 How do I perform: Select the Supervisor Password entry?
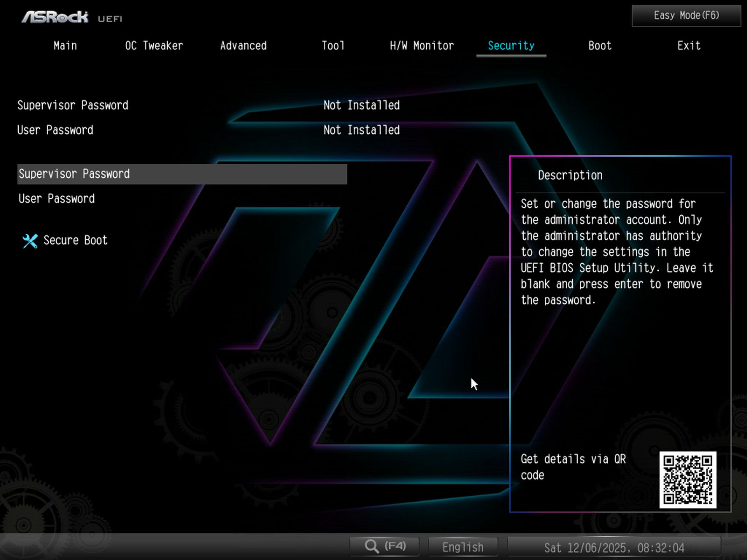pos(74,173)
